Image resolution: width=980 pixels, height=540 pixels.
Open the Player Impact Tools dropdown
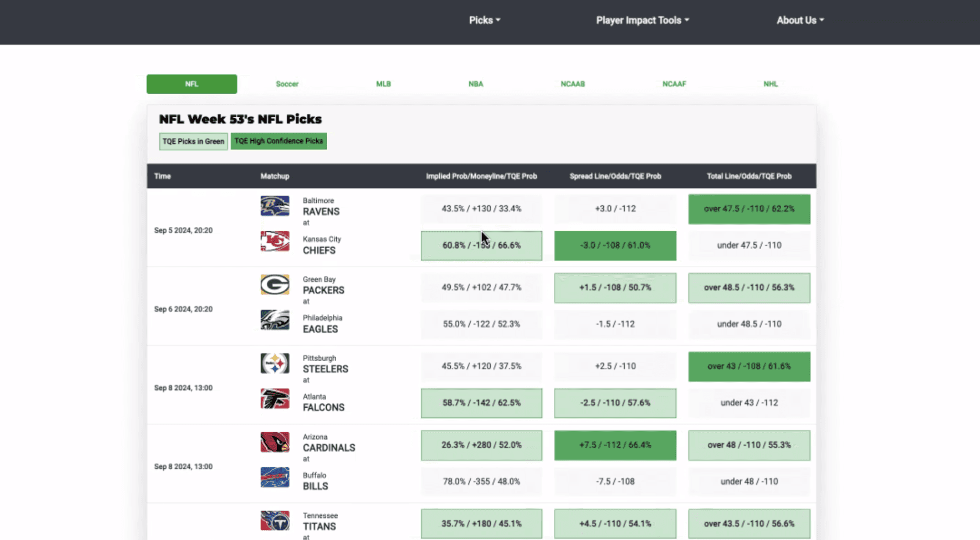pos(642,20)
